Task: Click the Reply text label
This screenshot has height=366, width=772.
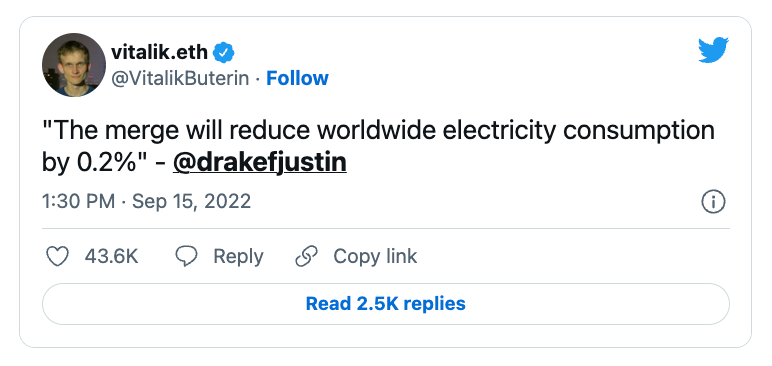Action: (238, 257)
